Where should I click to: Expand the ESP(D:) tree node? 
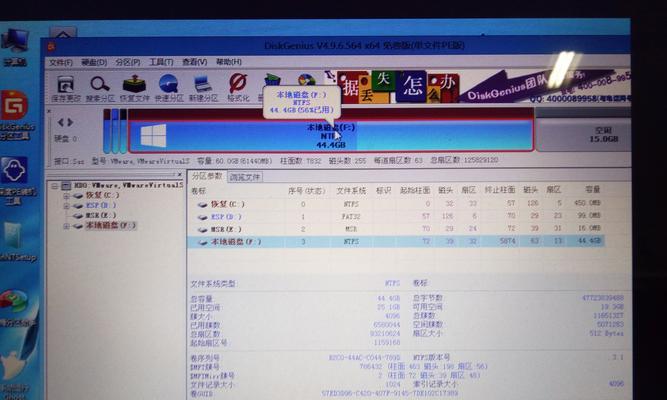66,206
